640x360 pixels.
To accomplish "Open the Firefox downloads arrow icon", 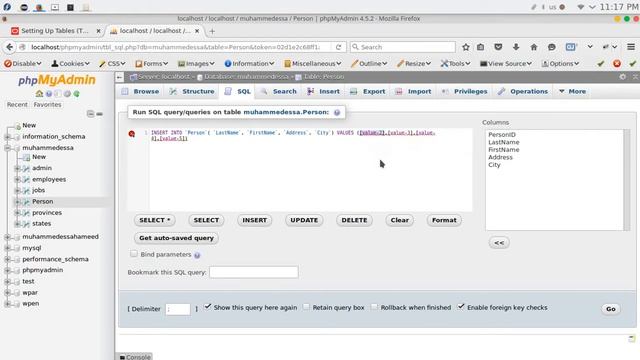I will click(516, 47).
